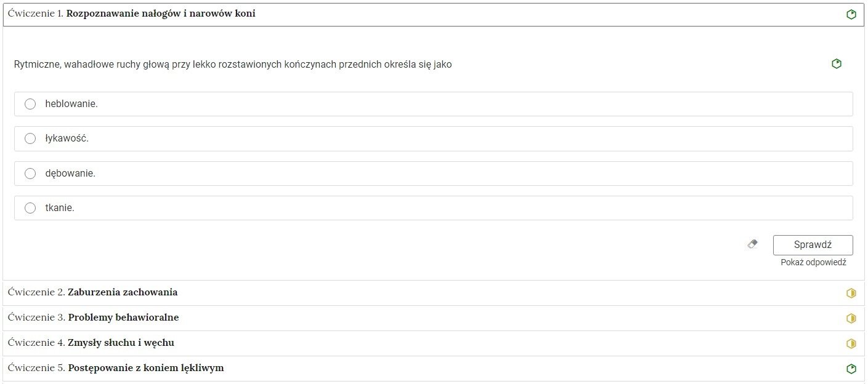This screenshot has height=384, width=868.
Task: Click yellow difficulty icon for Ćwiczenie 2
Action: 851,294
